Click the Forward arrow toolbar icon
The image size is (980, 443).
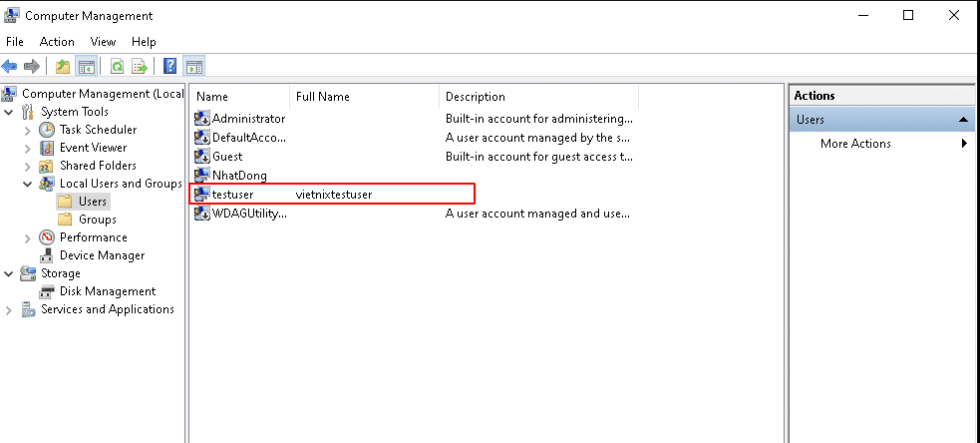pos(31,66)
